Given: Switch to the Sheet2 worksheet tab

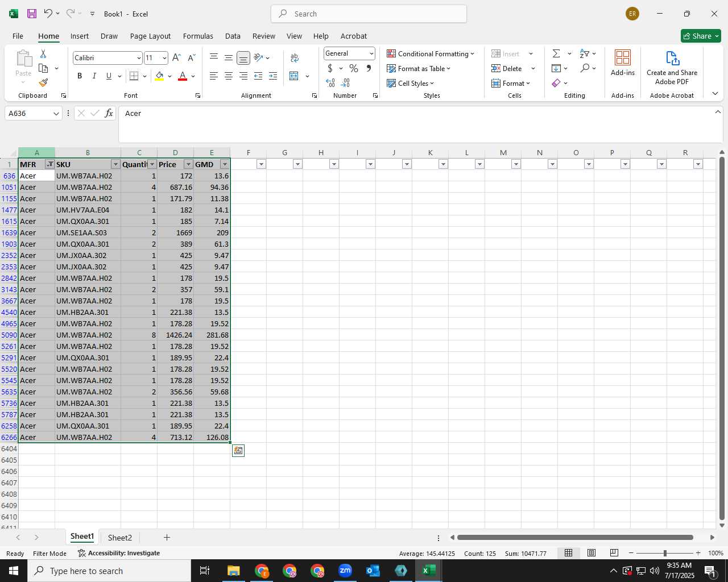Looking at the screenshot, I should tap(120, 538).
